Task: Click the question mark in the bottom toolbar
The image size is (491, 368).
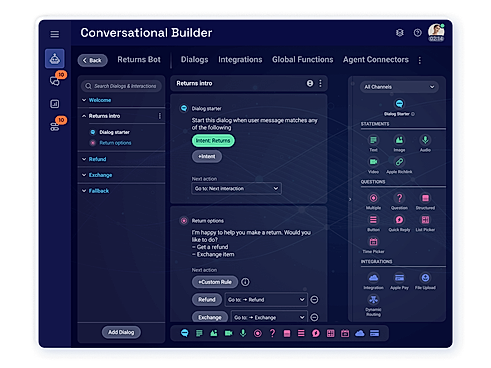Action: [272, 333]
